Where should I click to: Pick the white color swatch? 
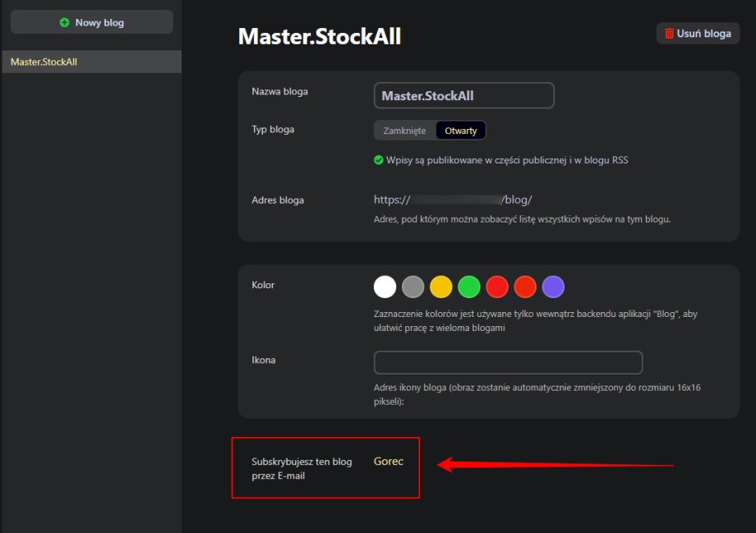pos(385,287)
